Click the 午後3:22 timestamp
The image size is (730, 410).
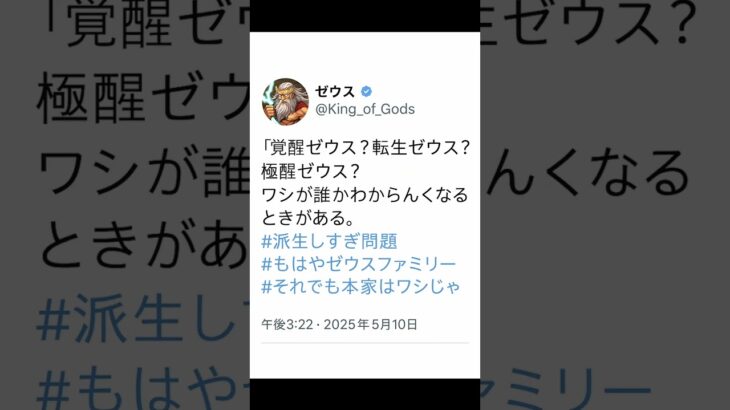(287, 324)
